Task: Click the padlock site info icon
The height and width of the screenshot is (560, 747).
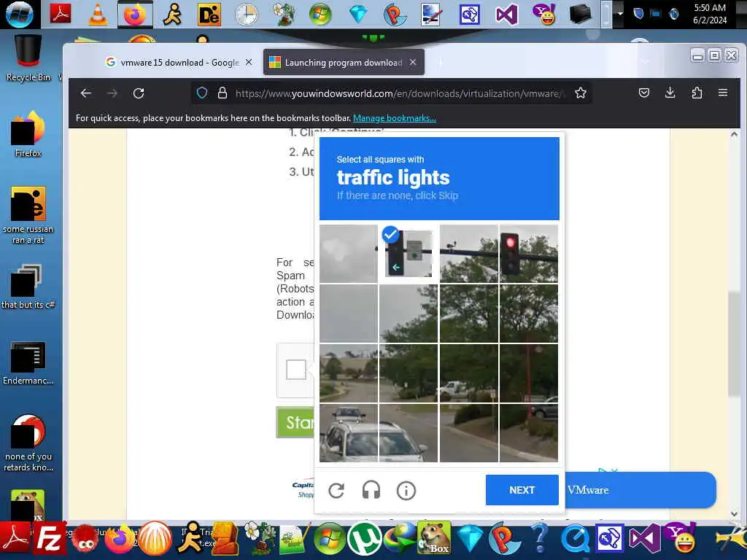Action: tap(222, 93)
